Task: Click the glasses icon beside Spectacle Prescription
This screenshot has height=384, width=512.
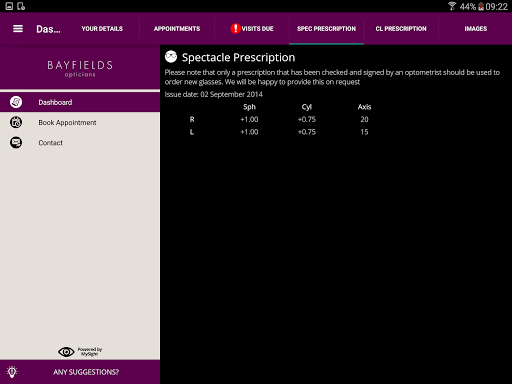Action: pos(171,57)
